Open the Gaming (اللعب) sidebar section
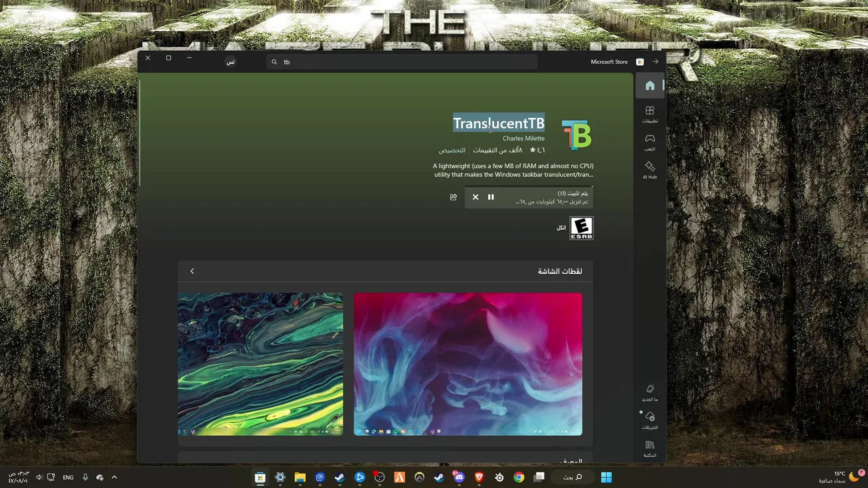This screenshot has height=488, width=868. click(650, 142)
